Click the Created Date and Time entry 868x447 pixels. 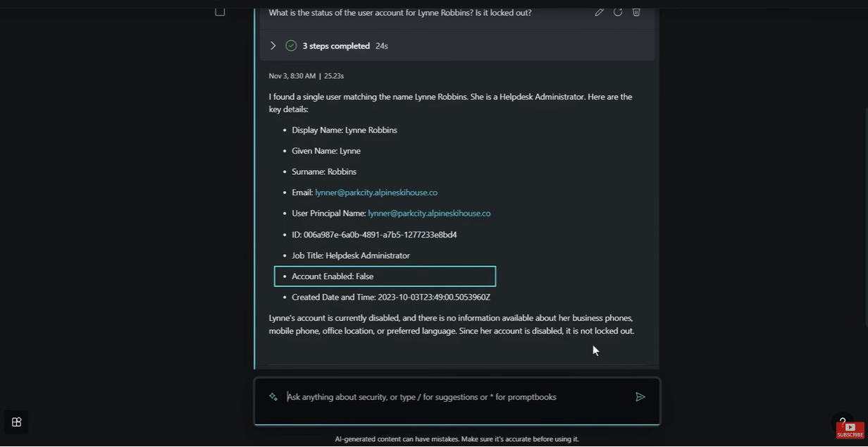click(391, 298)
